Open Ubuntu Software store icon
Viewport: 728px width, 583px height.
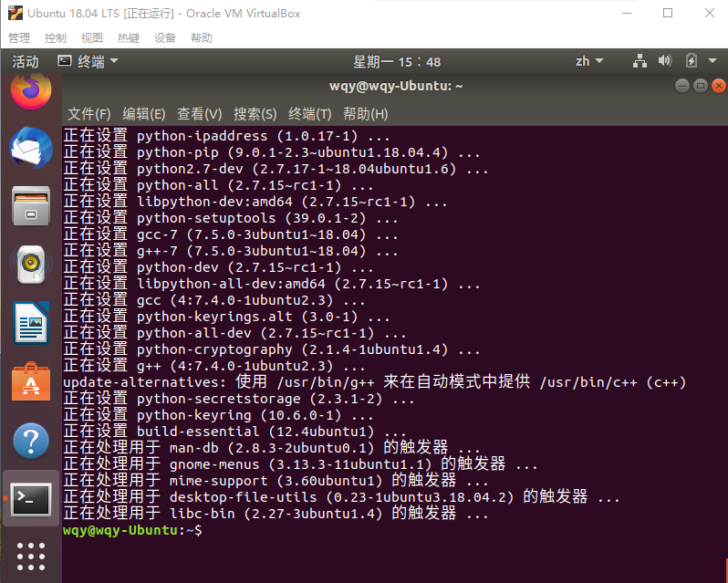(31, 381)
